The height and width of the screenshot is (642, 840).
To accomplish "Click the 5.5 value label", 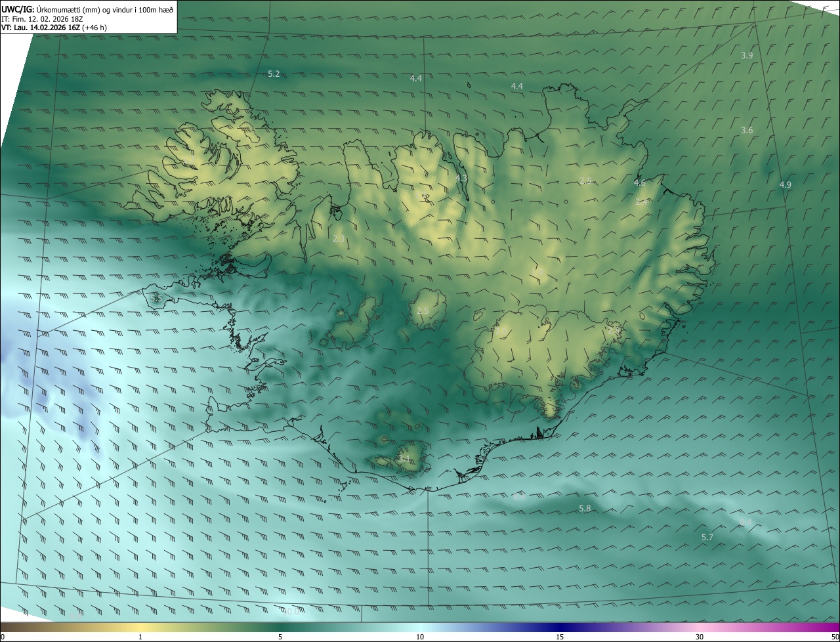I will pos(156,299).
